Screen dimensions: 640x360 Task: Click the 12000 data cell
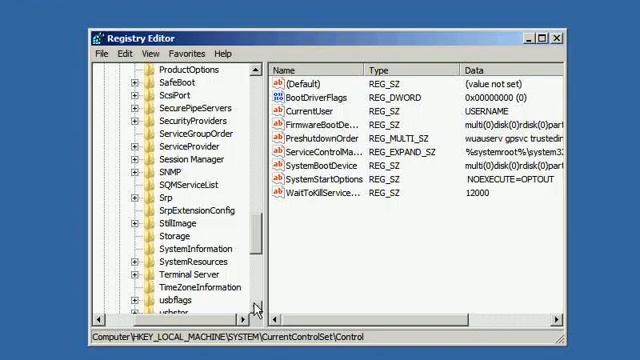(477, 193)
